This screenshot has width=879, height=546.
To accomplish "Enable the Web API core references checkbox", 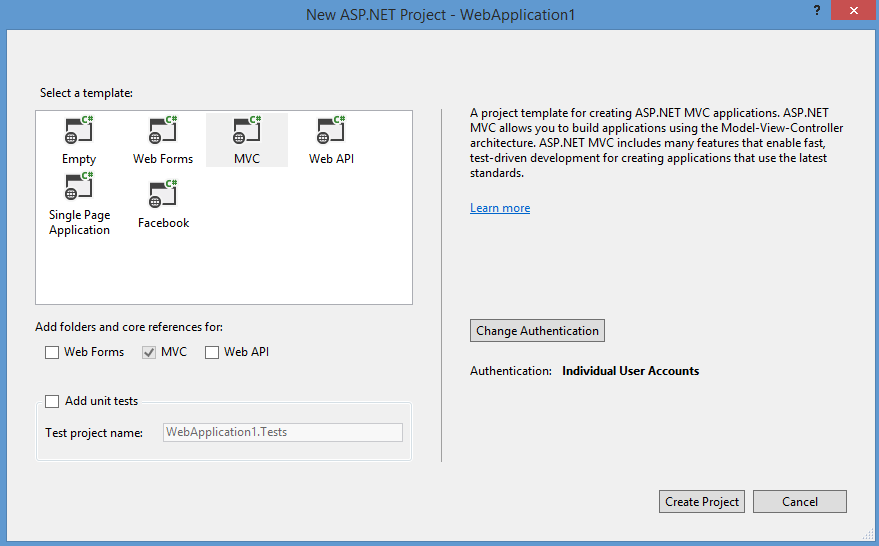I will 212,352.
